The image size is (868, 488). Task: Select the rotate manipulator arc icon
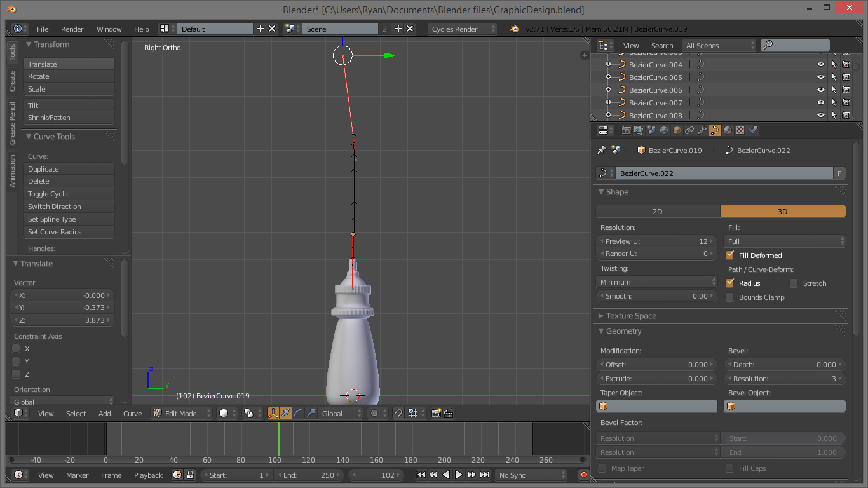(298, 413)
